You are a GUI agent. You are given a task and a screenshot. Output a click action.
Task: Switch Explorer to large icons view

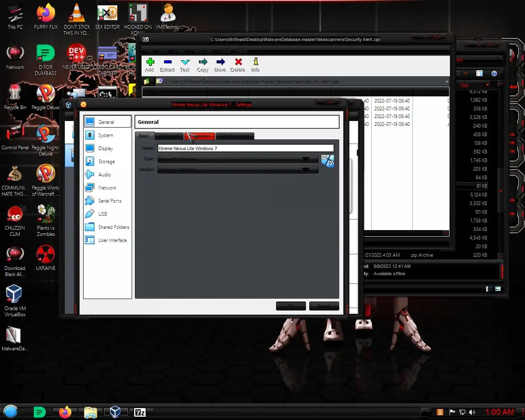tap(498, 289)
